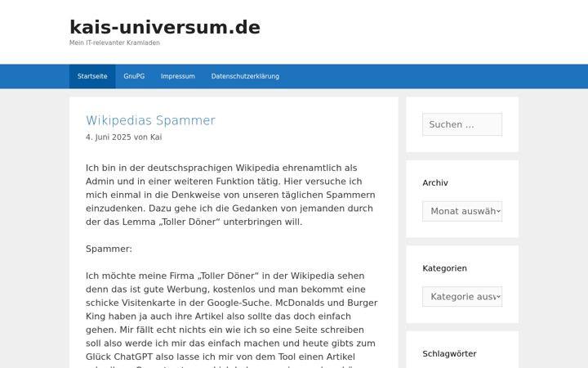Image resolution: width=588 pixels, height=368 pixels.
Task: Go to the Startseite menu item
Action: [92, 76]
